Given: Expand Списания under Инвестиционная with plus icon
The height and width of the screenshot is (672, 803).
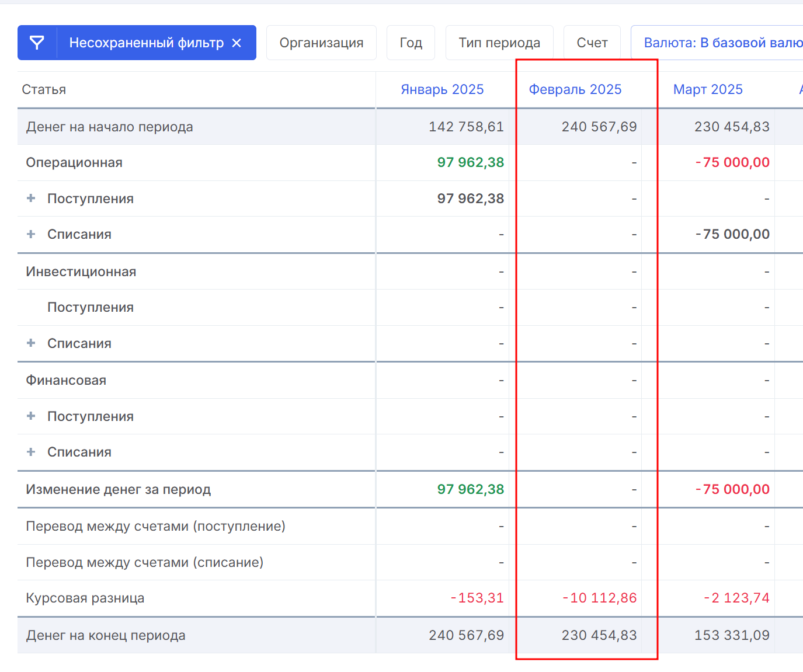Looking at the screenshot, I should tap(31, 343).
